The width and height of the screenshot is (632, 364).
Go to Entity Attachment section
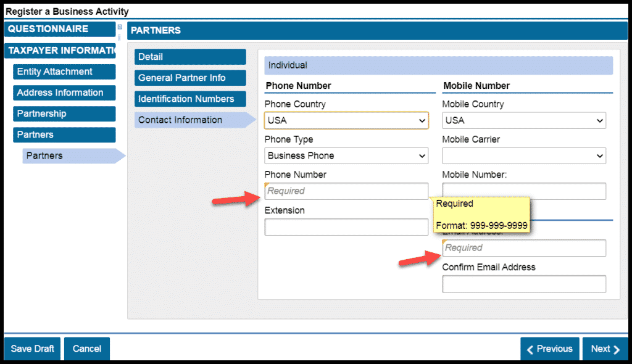pyautogui.click(x=64, y=72)
